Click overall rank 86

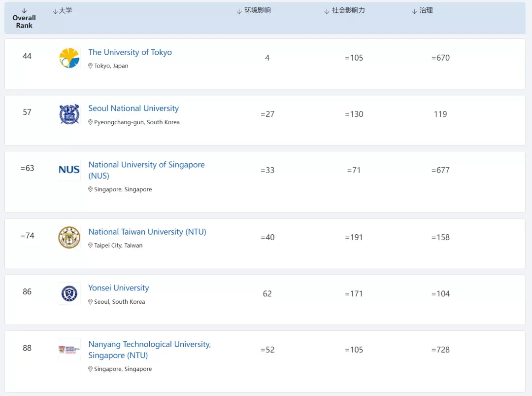point(27,292)
